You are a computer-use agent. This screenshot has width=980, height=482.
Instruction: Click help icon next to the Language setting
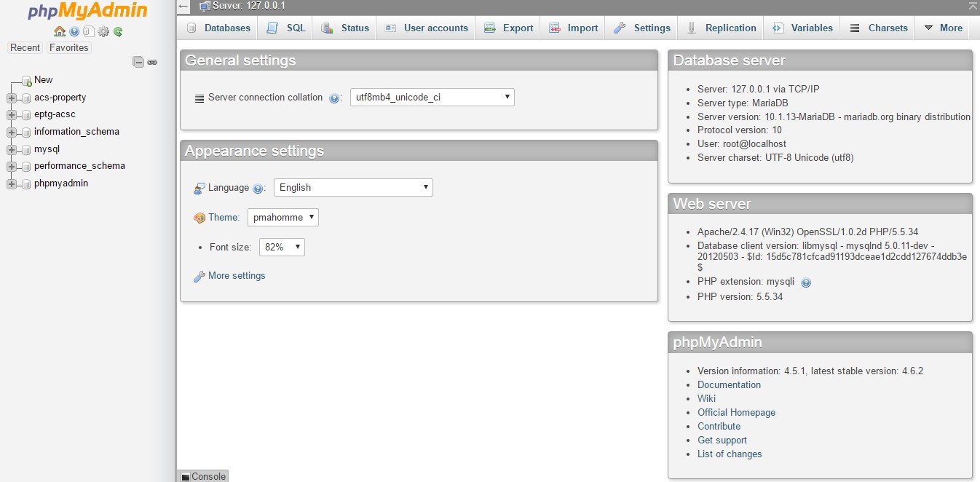[258, 188]
